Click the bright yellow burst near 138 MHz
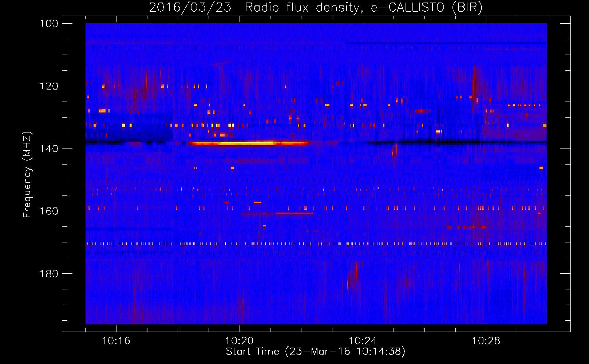This screenshot has width=589, height=364. pyautogui.click(x=249, y=143)
